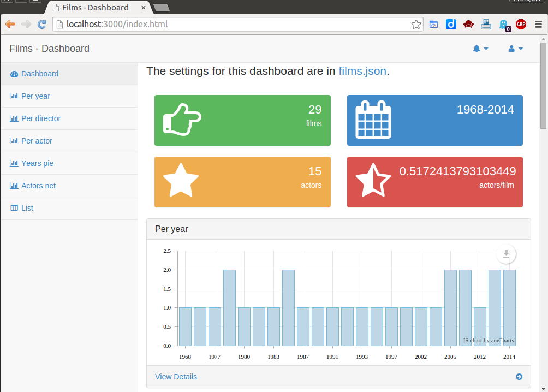Click the 2014 bar in the chart

(x=509, y=308)
